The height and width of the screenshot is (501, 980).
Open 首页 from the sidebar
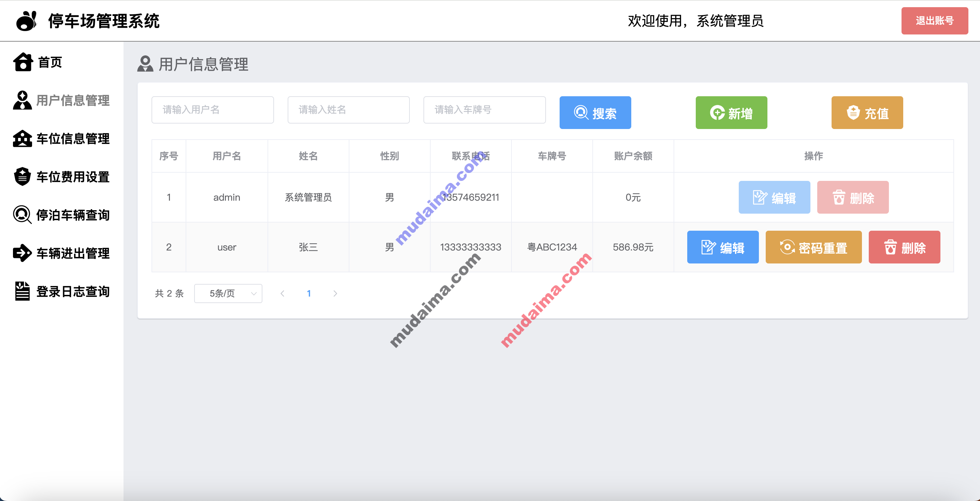(x=50, y=62)
